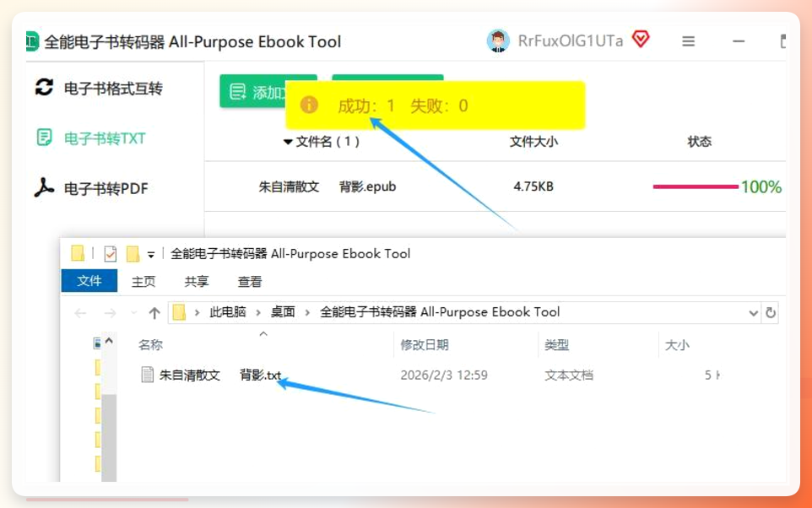Click the 状态 column header
This screenshot has width=812, height=508.
(x=699, y=142)
